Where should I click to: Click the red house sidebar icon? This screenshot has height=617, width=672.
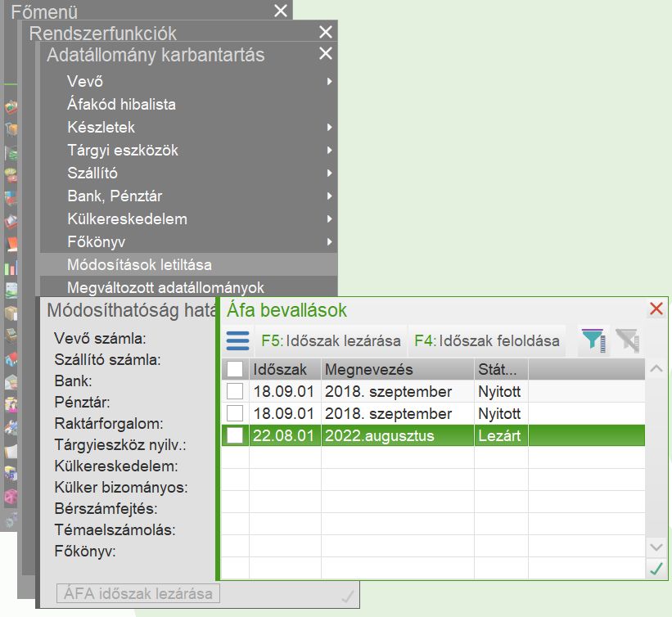click(x=11, y=358)
